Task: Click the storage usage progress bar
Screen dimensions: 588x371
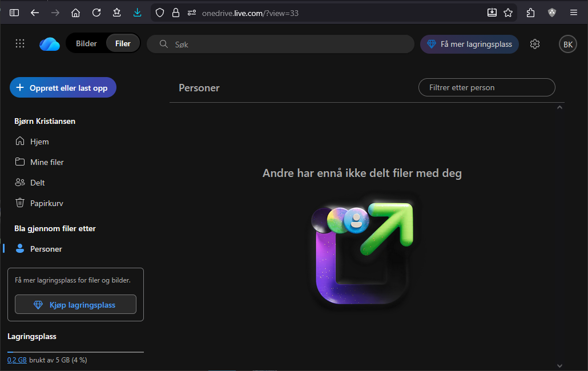Action: click(75, 352)
